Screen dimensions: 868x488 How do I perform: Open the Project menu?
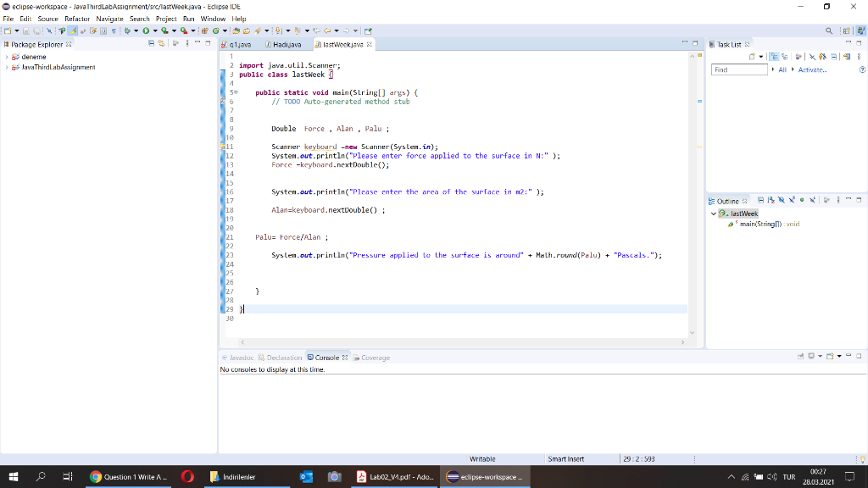click(166, 19)
